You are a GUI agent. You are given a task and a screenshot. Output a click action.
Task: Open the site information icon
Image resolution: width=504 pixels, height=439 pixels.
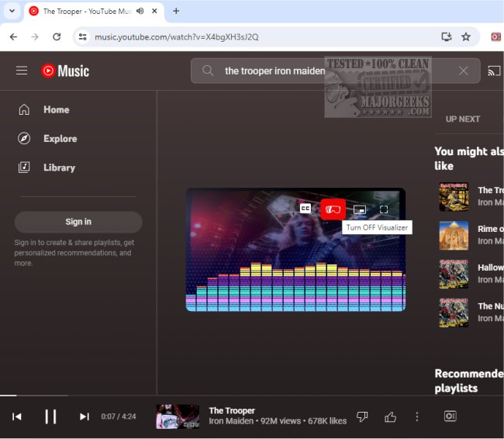pyautogui.click(x=83, y=37)
